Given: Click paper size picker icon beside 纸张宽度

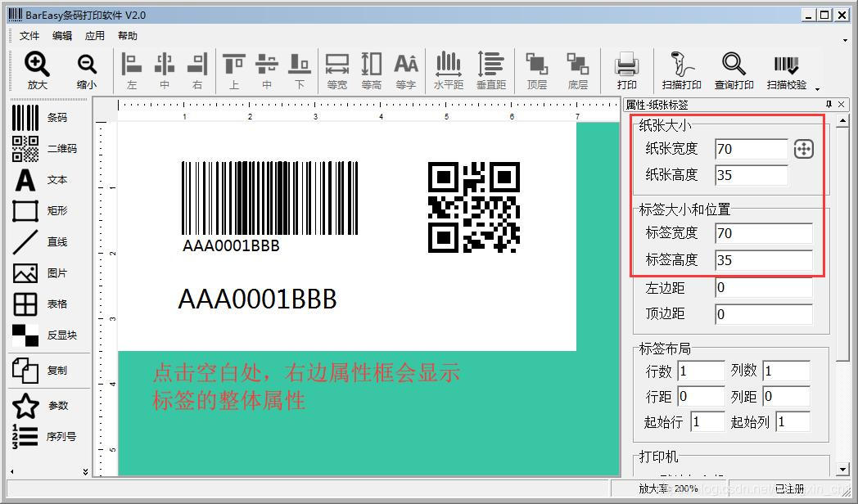Looking at the screenshot, I should click(x=803, y=149).
